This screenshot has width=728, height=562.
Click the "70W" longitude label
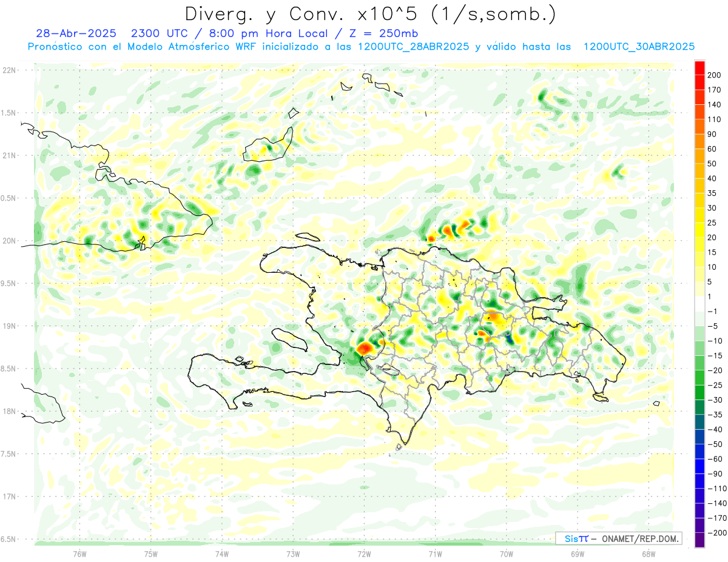pyautogui.click(x=507, y=554)
